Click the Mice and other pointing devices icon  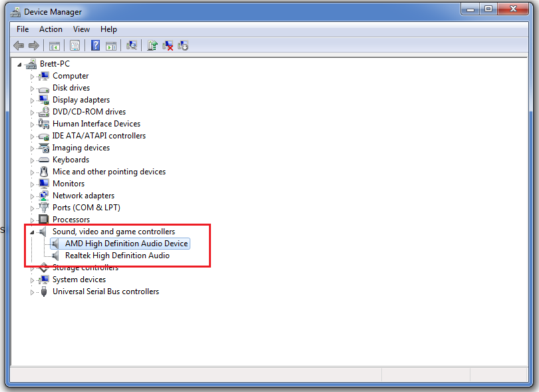coord(44,172)
